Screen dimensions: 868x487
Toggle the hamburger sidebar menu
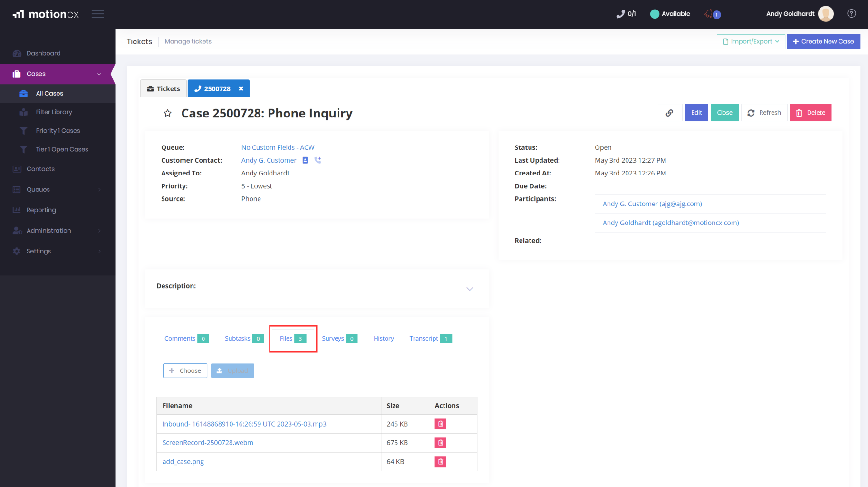click(98, 14)
